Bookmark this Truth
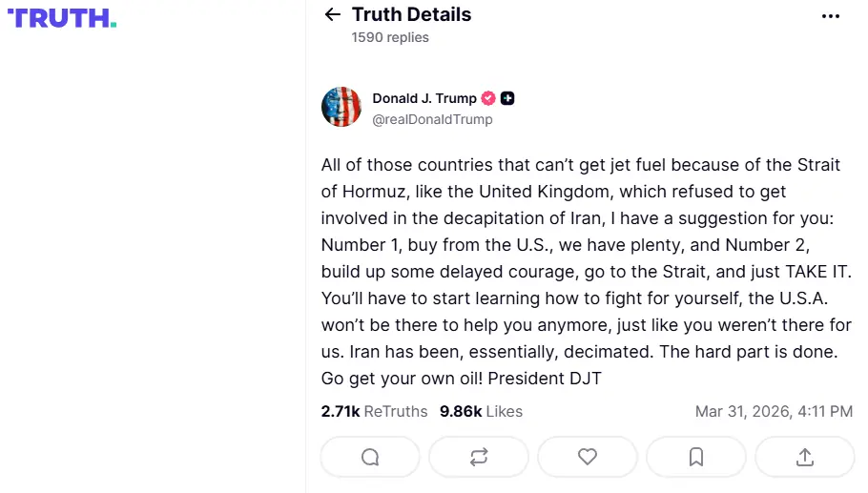This screenshot has width=868, height=493. (696, 457)
